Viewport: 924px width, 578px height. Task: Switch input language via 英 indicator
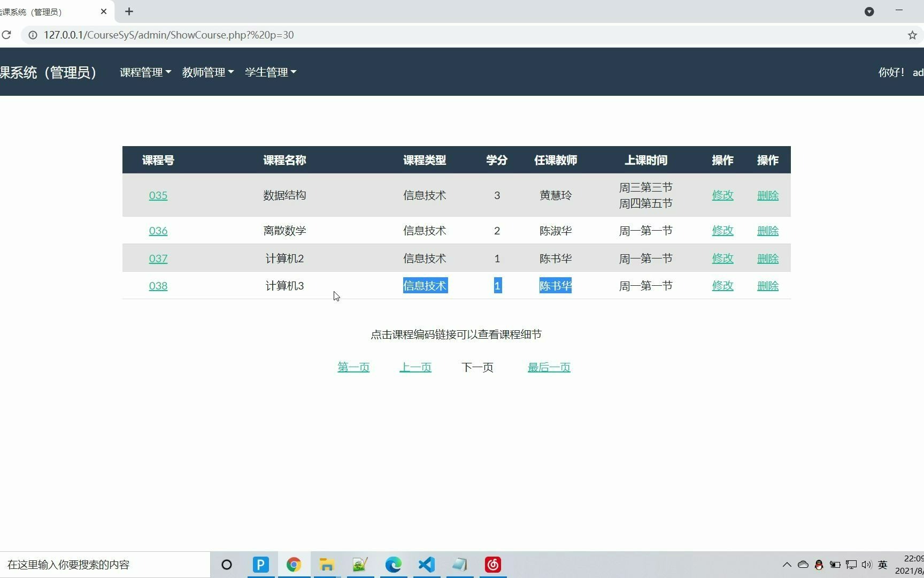click(x=883, y=565)
